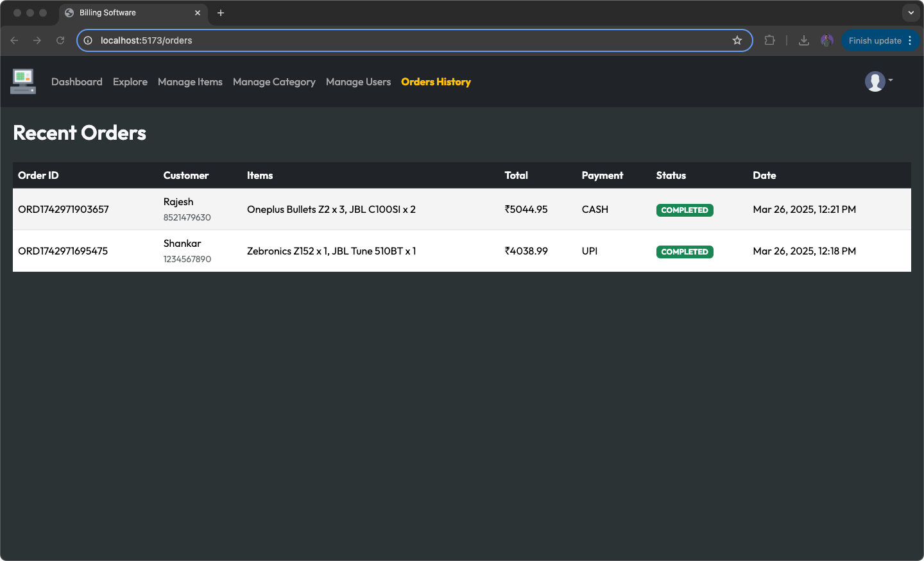Open the user avatar profile menu
The image size is (924, 561).
point(878,81)
